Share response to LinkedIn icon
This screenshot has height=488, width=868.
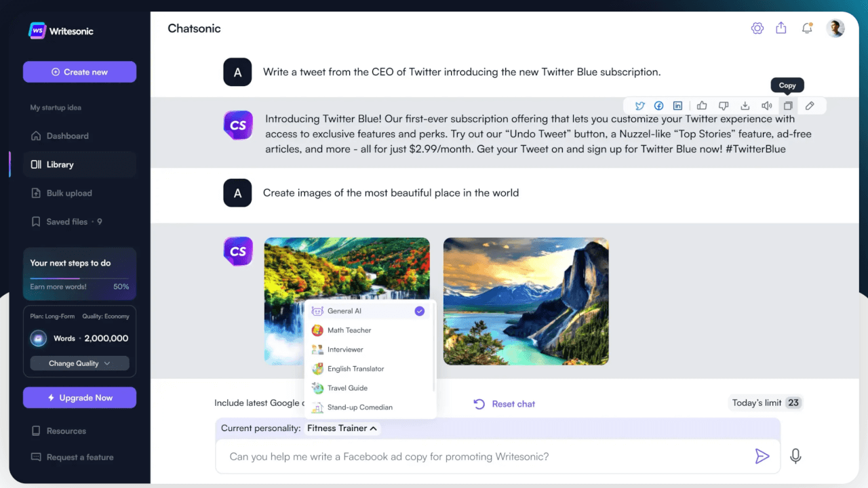click(677, 106)
